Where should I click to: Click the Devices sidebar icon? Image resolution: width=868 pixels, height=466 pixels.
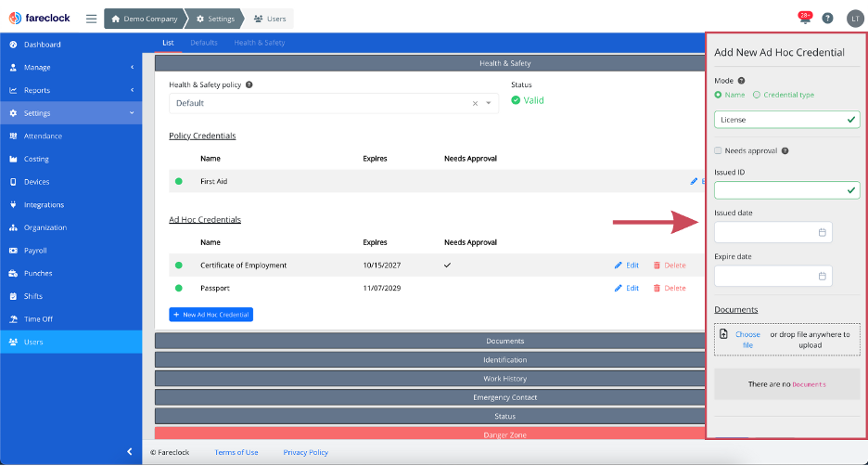tap(13, 182)
